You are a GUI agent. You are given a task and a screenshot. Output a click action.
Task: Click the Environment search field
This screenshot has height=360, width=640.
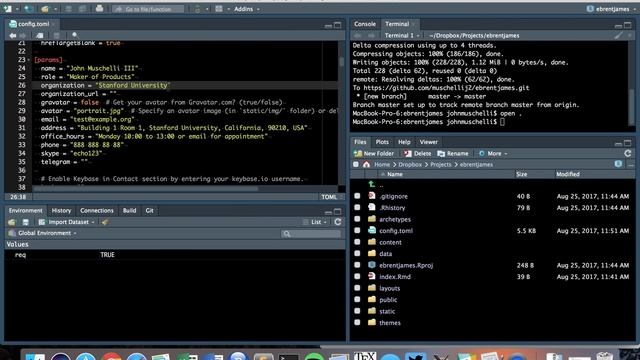(311, 233)
